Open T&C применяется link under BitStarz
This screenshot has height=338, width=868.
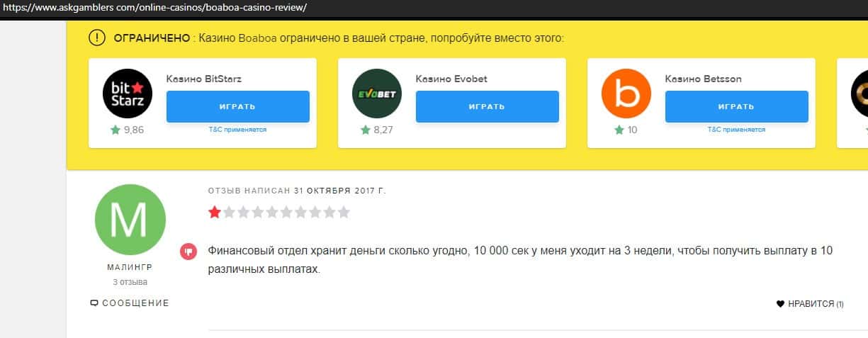238,130
